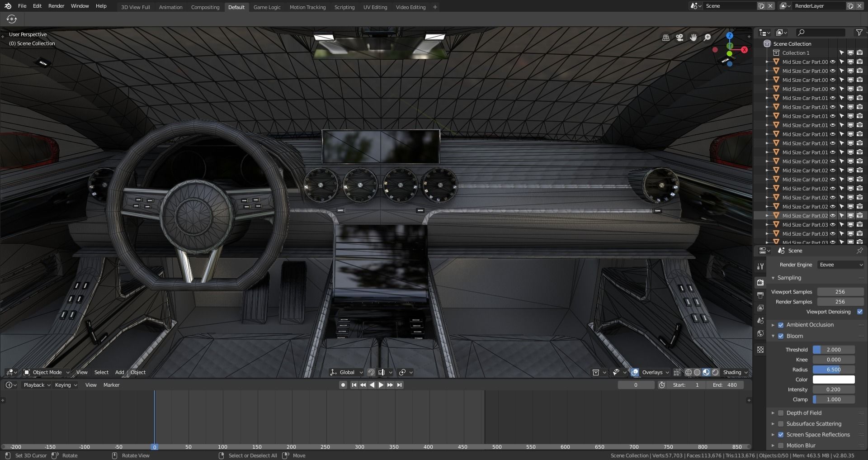Open timeline Keying menu

pos(66,385)
